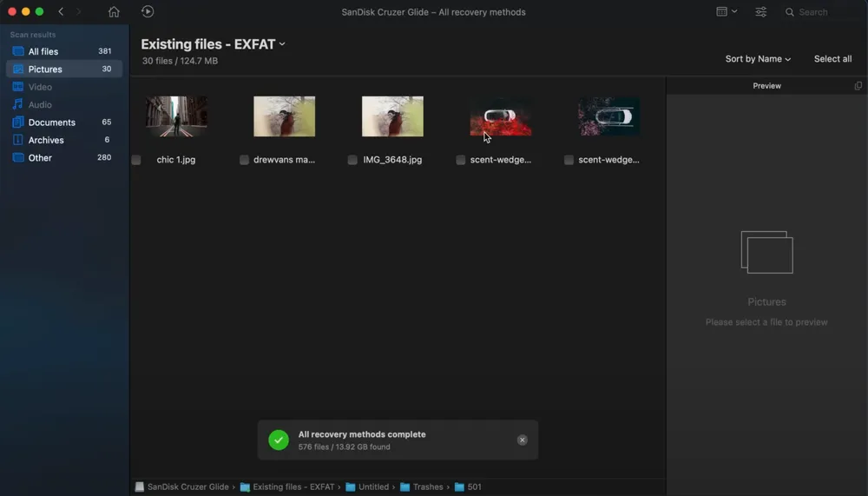This screenshot has height=496, width=868.
Task: Check the red scent-wedge file checkbox
Action: pos(461,160)
